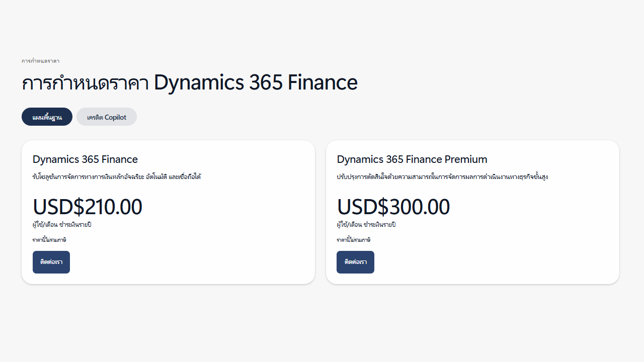Click ราคานี้ไม่รวมภาษี note on left card
644x362 pixels.
pyautogui.click(x=49, y=240)
